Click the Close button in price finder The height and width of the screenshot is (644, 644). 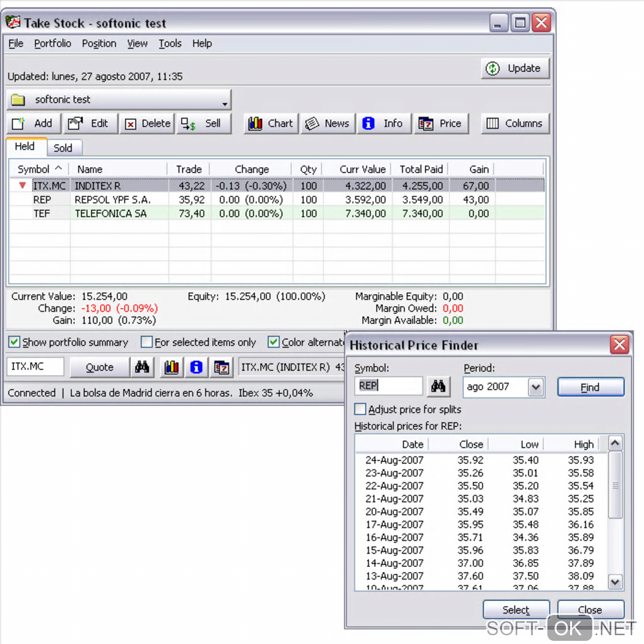(590, 609)
